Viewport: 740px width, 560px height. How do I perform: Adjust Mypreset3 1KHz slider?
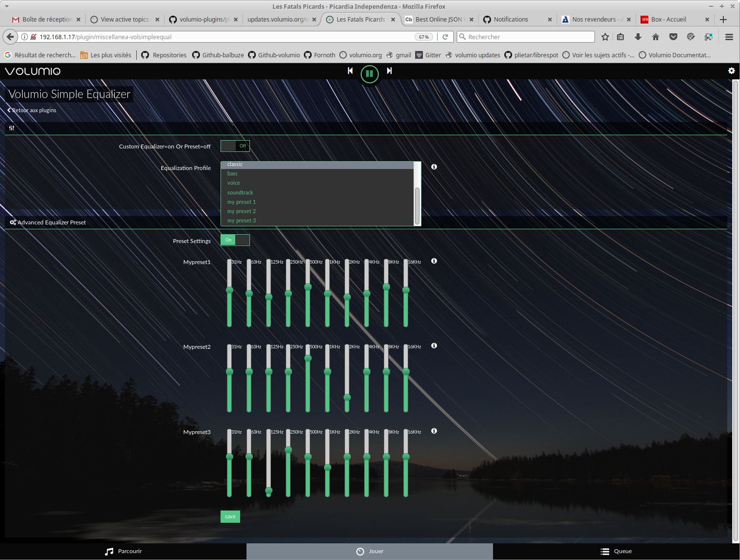tap(327, 467)
